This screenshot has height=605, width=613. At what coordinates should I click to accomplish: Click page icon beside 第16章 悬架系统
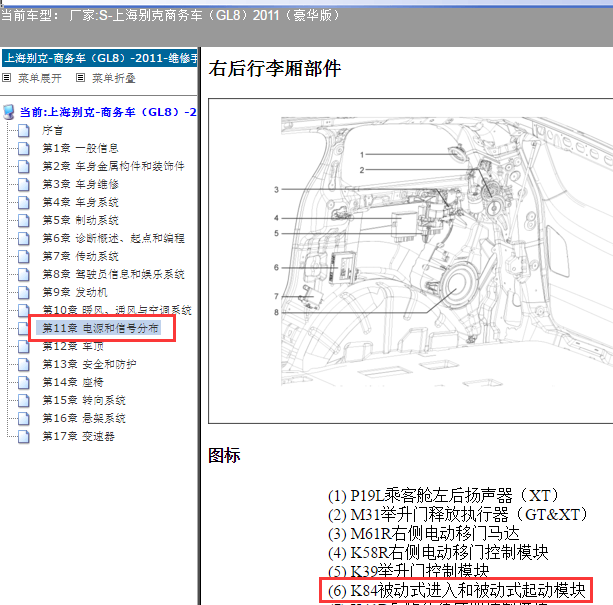pyautogui.click(x=24, y=418)
